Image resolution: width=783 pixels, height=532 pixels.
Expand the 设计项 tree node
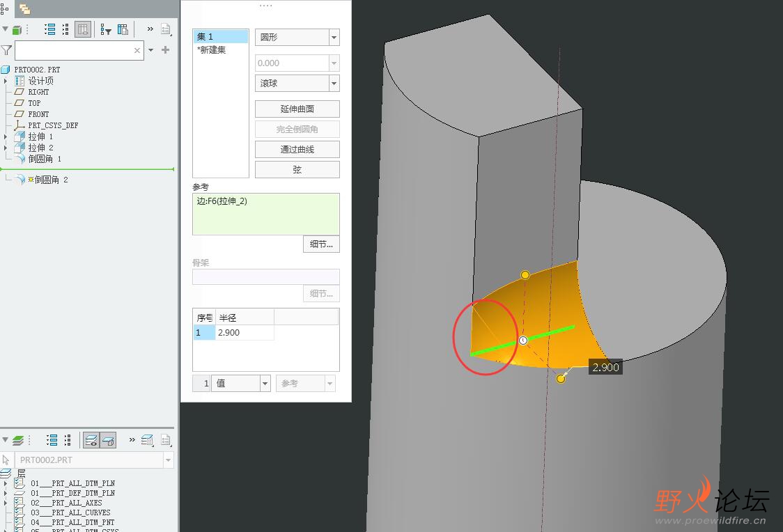coord(6,81)
